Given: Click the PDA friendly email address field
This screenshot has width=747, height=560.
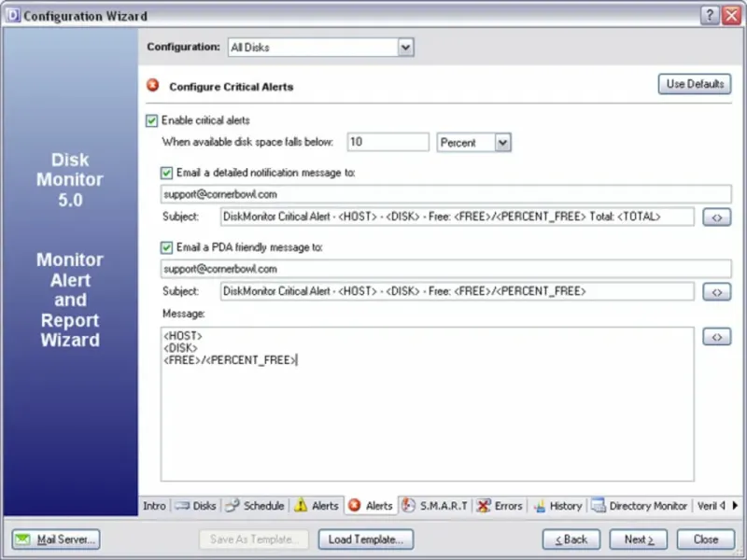Looking at the screenshot, I should [446, 269].
